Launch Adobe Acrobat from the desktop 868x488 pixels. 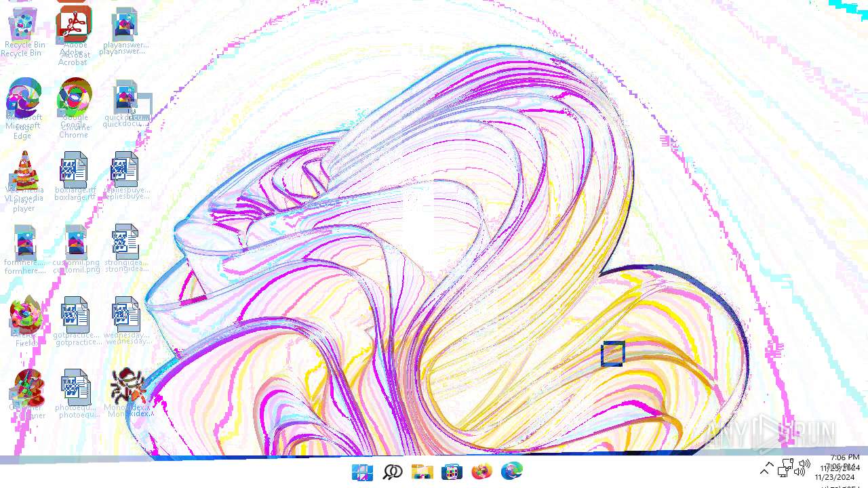point(73,34)
